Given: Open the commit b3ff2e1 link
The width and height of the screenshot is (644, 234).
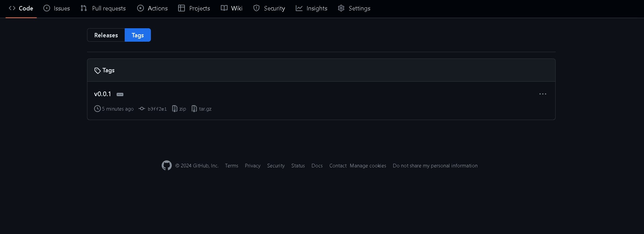Looking at the screenshot, I should pos(157,109).
